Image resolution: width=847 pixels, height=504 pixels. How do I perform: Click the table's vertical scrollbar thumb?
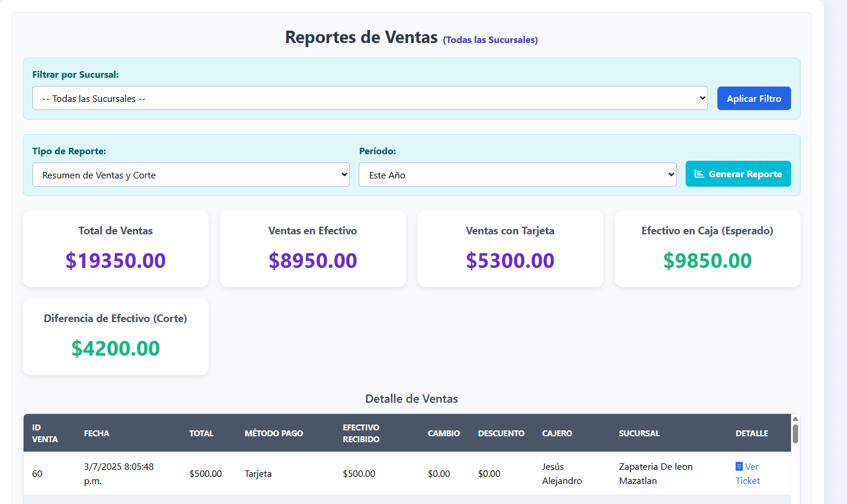click(795, 433)
